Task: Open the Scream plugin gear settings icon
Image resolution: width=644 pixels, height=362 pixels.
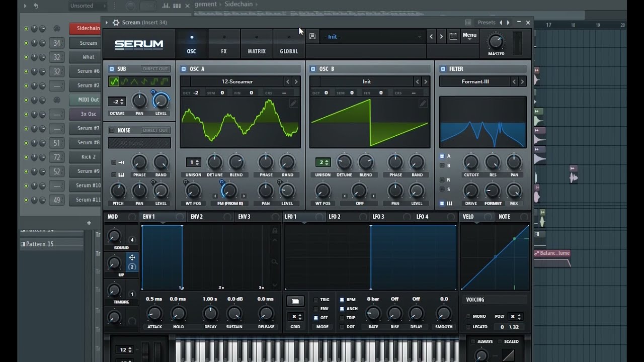Action: click(x=116, y=23)
